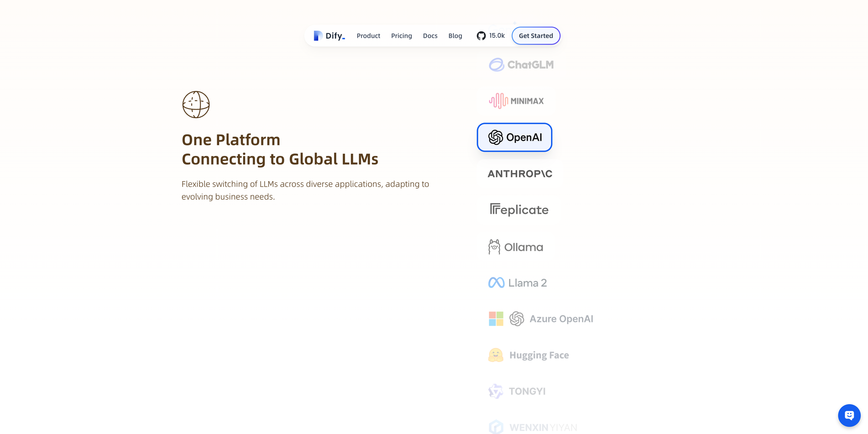The width and height of the screenshot is (868, 434).
Task: Select the Anthropic provider card
Action: (520, 174)
